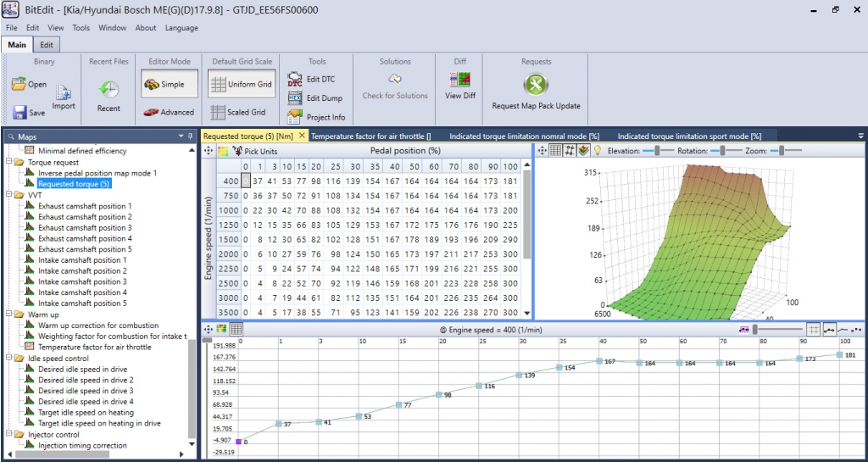Check for Solutions cloud icon

click(395, 79)
